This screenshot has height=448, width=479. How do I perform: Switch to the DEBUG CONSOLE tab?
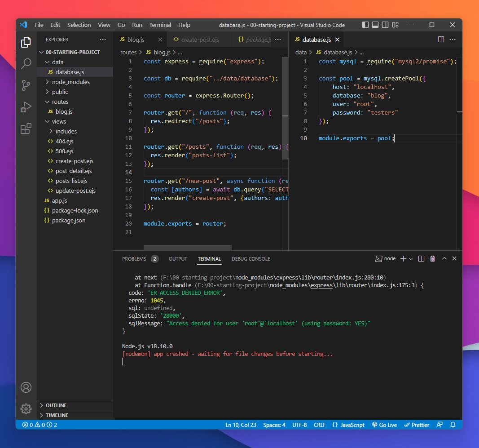tap(251, 259)
